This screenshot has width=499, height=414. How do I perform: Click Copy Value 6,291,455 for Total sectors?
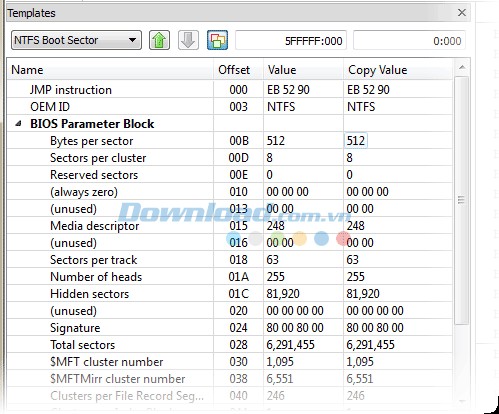click(x=370, y=345)
